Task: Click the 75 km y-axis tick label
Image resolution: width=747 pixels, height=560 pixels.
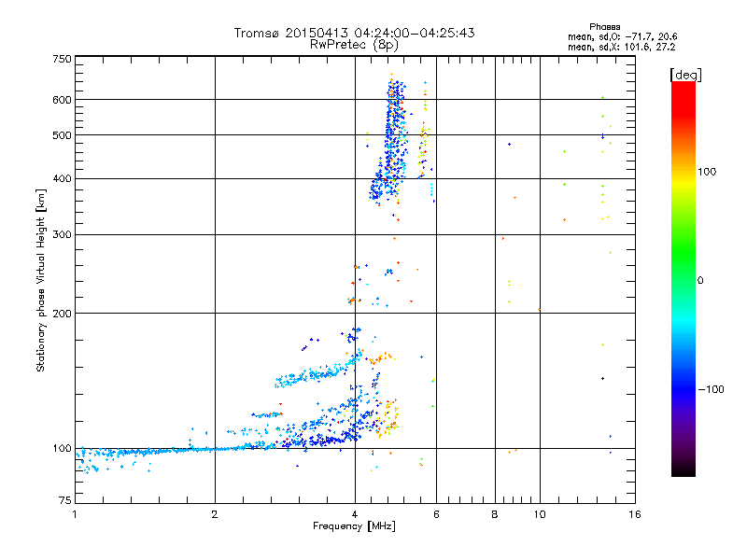Action: [63, 502]
